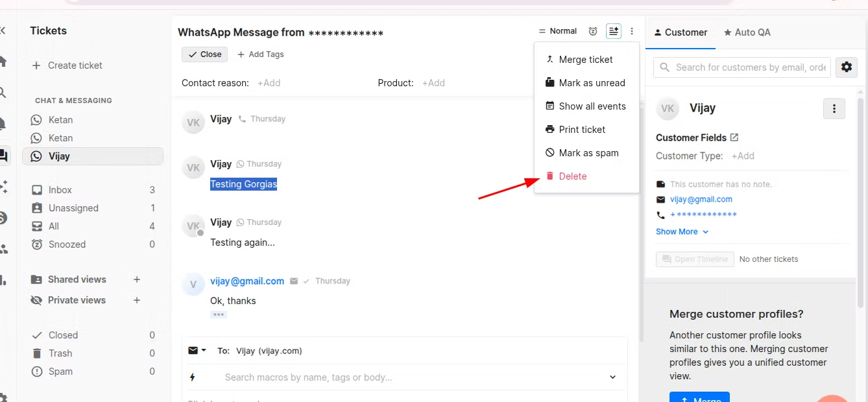Open the Normal priority dropdown
This screenshot has height=402, width=868.
[x=557, y=31]
